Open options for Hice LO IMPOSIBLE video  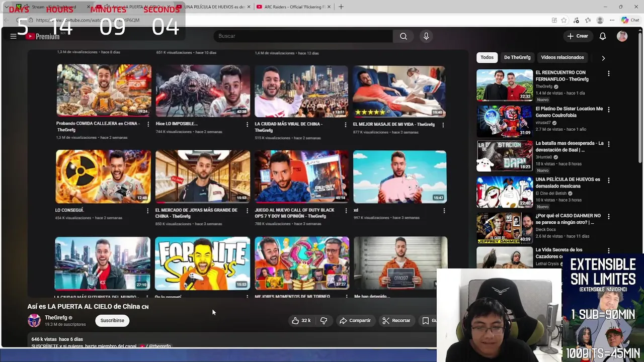[x=247, y=124]
